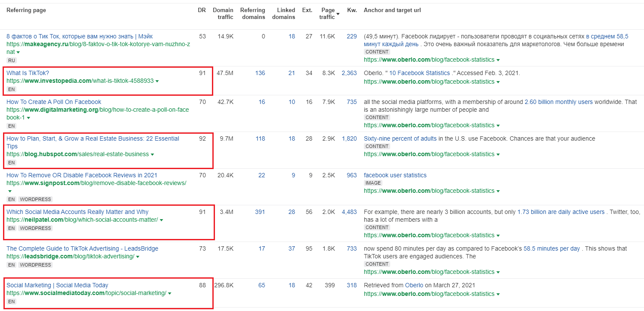
Task: Click the RU language tag
Action: click(x=12, y=60)
